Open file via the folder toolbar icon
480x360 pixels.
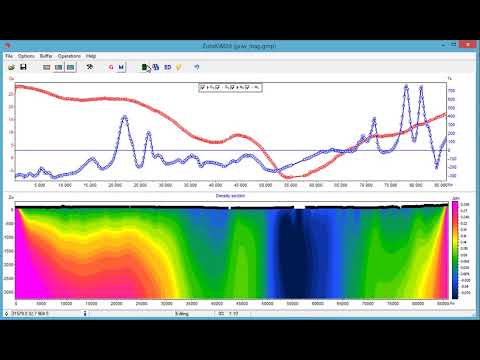point(12,67)
